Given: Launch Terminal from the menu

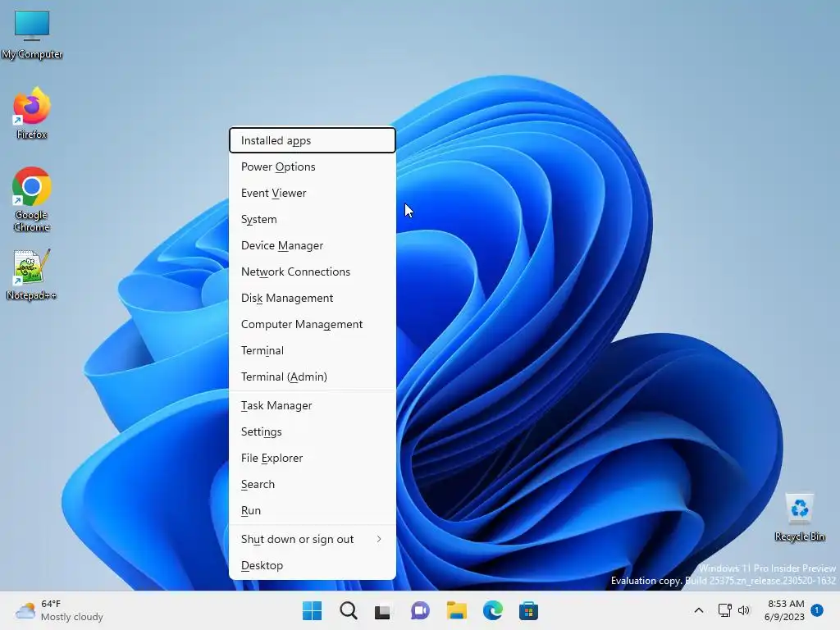Looking at the screenshot, I should click(x=313, y=350).
